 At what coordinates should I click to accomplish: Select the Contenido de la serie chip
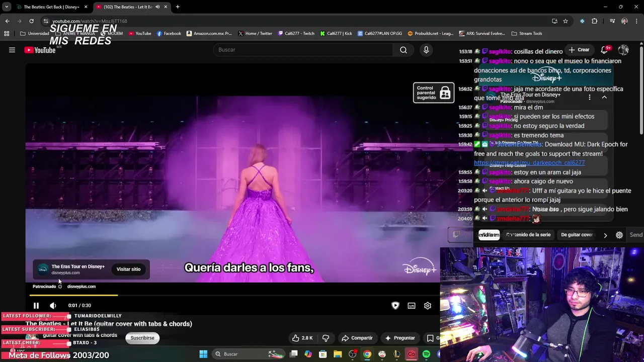528,235
